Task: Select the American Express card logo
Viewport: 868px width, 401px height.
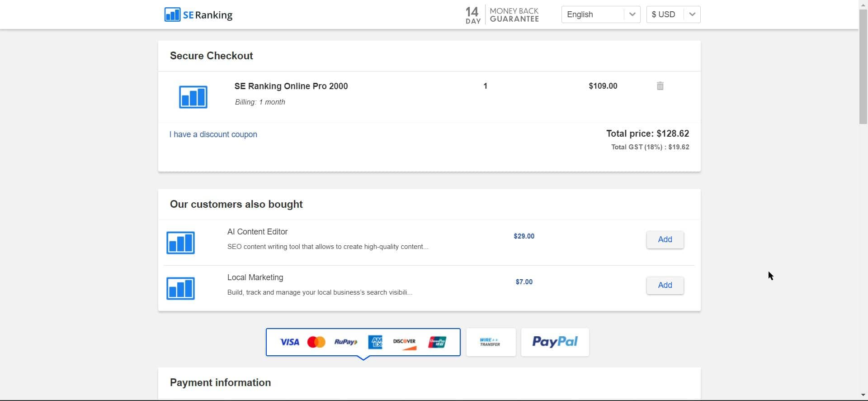Action: point(375,342)
